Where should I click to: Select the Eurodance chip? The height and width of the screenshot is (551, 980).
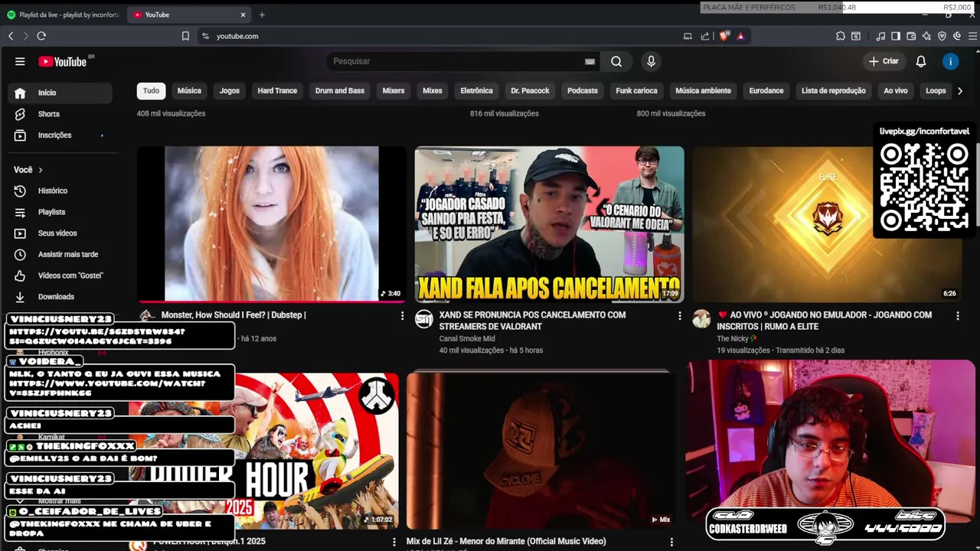tap(766, 90)
